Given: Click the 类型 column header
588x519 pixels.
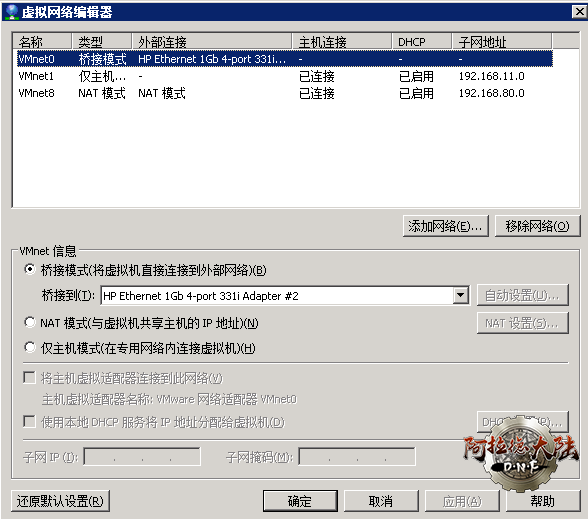Looking at the screenshot, I should coord(102,42).
